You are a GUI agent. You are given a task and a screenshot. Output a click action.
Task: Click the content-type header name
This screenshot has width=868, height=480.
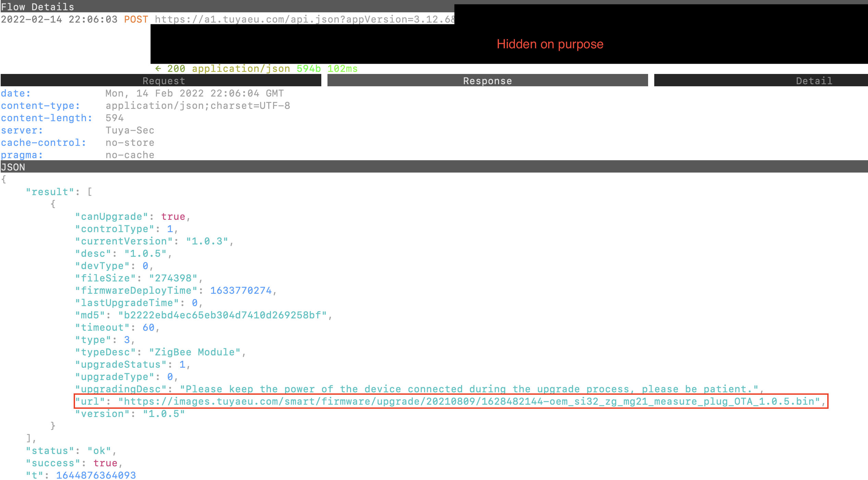click(x=40, y=105)
